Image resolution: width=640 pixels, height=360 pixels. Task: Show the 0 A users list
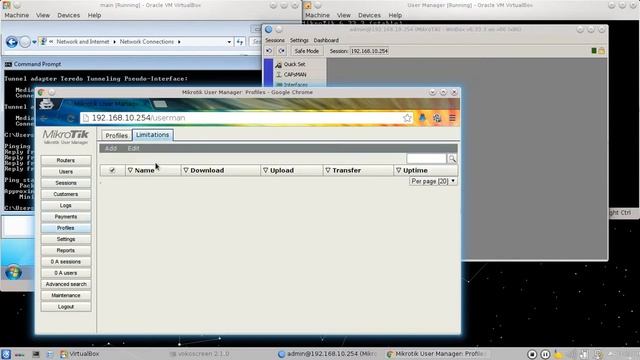click(x=66, y=273)
